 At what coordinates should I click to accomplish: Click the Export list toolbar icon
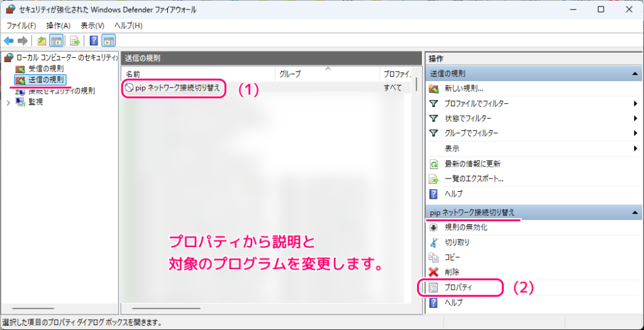(x=74, y=41)
